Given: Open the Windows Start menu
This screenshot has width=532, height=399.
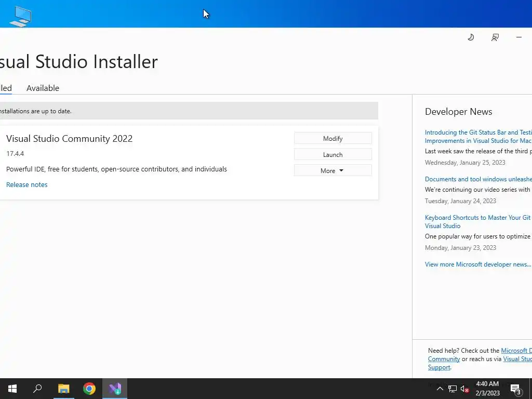Looking at the screenshot, I should (12, 389).
